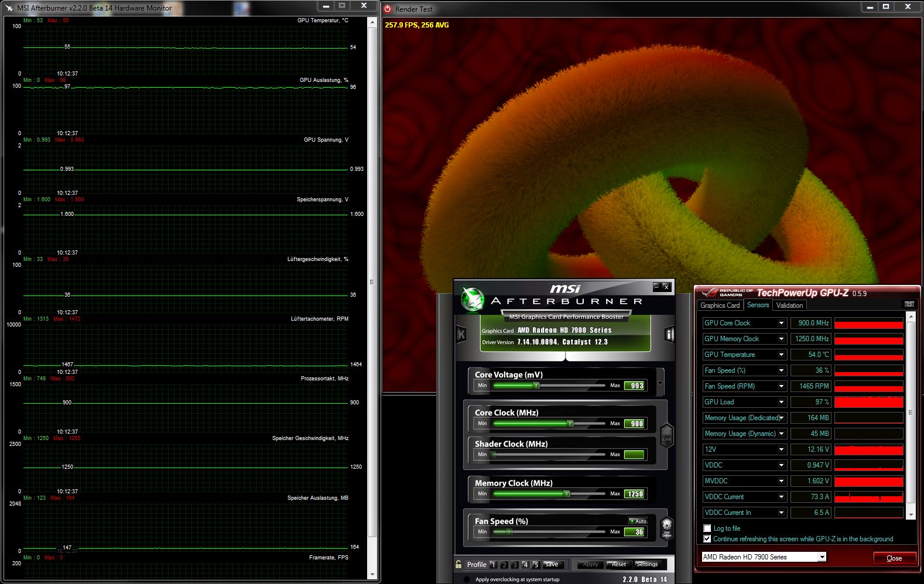Close the Afterburner skin window
The height and width of the screenshot is (584, 924).
(x=666, y=287)
